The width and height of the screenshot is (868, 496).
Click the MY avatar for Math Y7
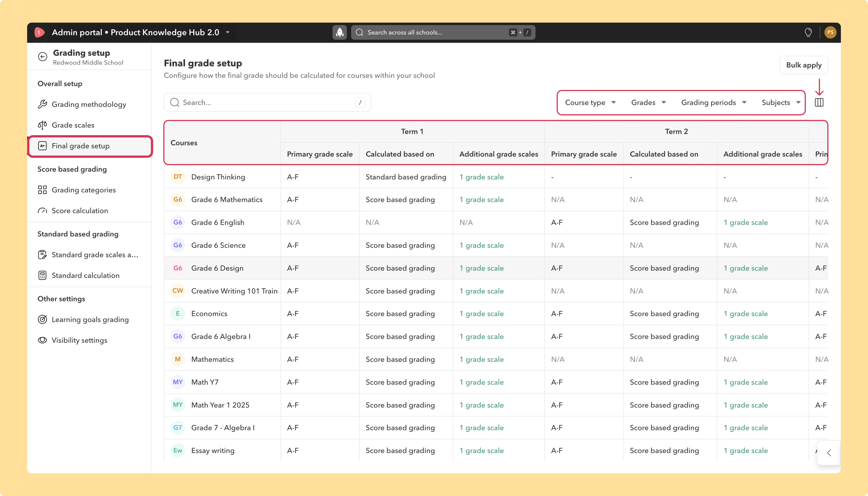click(178, 382)
